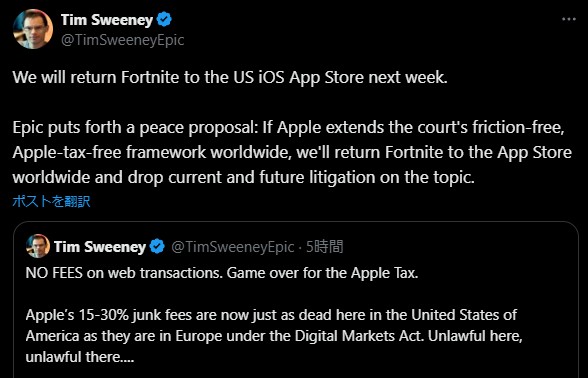Image resolution: width=588 pixels, height=378 pixels.
Task: Open Tim Sweeney's profile picture
Action: coord(33,29)
